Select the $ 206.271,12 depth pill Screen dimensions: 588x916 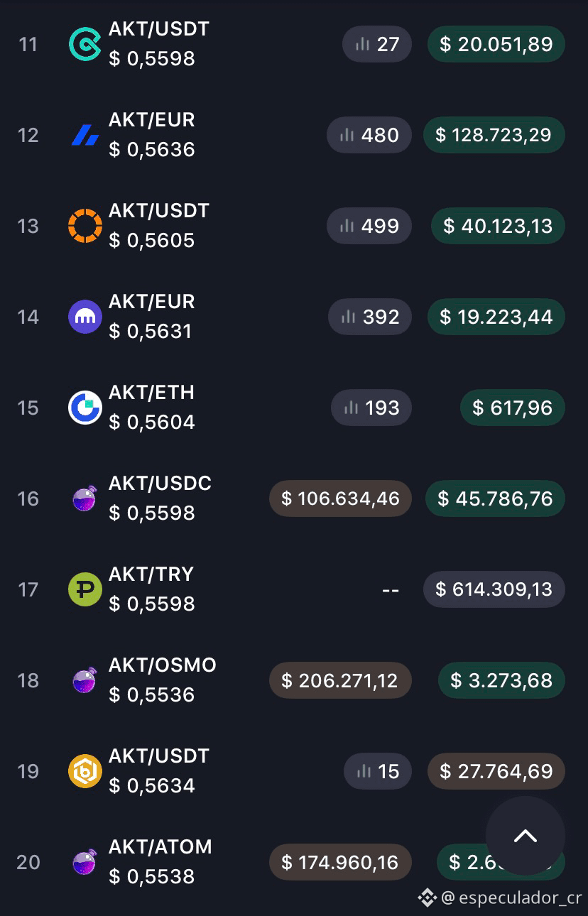(x=340, y=680)
